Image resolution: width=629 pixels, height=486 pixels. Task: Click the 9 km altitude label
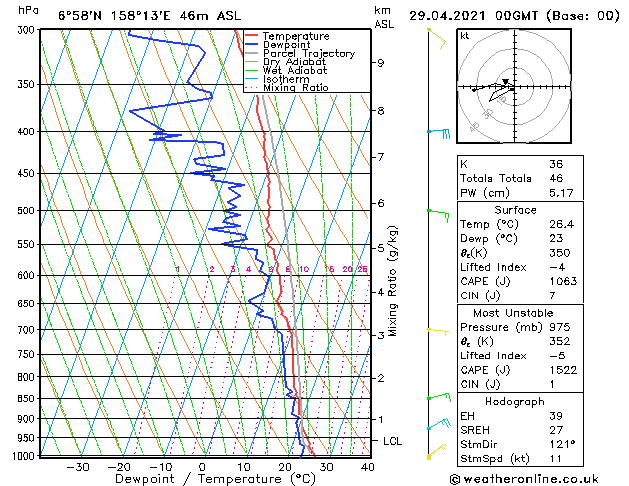tap(381, 63)
